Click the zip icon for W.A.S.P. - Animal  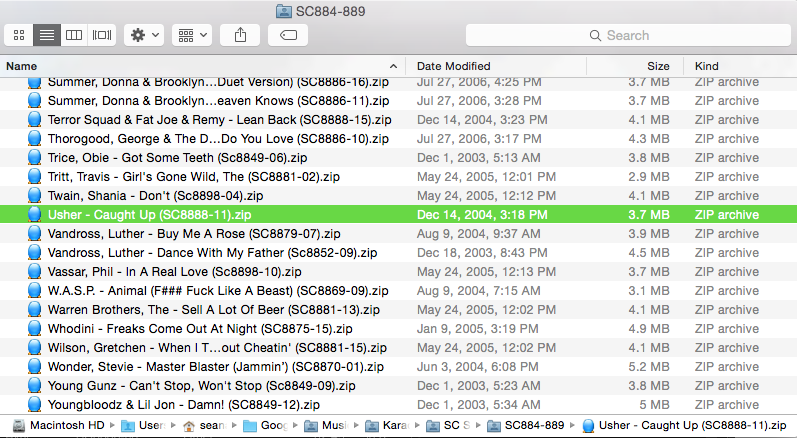[34, 291]
